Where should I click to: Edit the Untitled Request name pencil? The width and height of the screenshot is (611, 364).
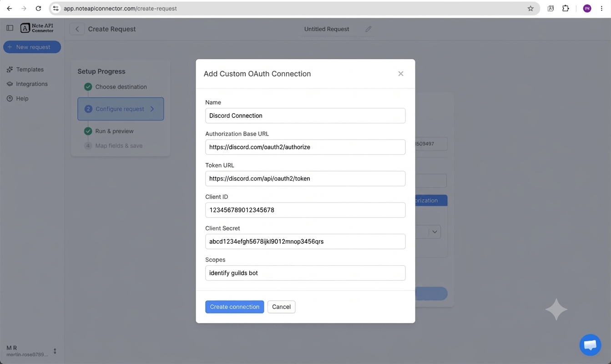[x=369, y=29]
